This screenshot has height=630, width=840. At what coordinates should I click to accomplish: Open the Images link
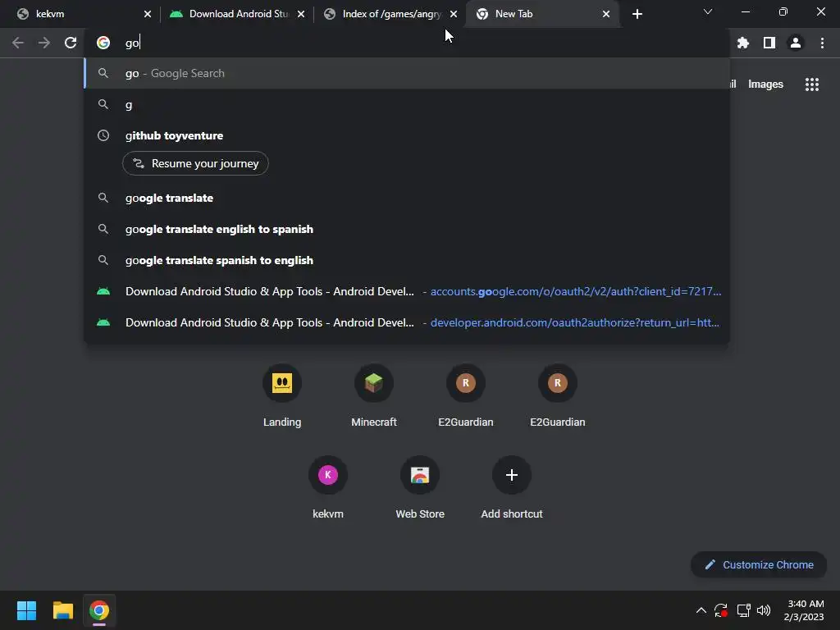765,84
